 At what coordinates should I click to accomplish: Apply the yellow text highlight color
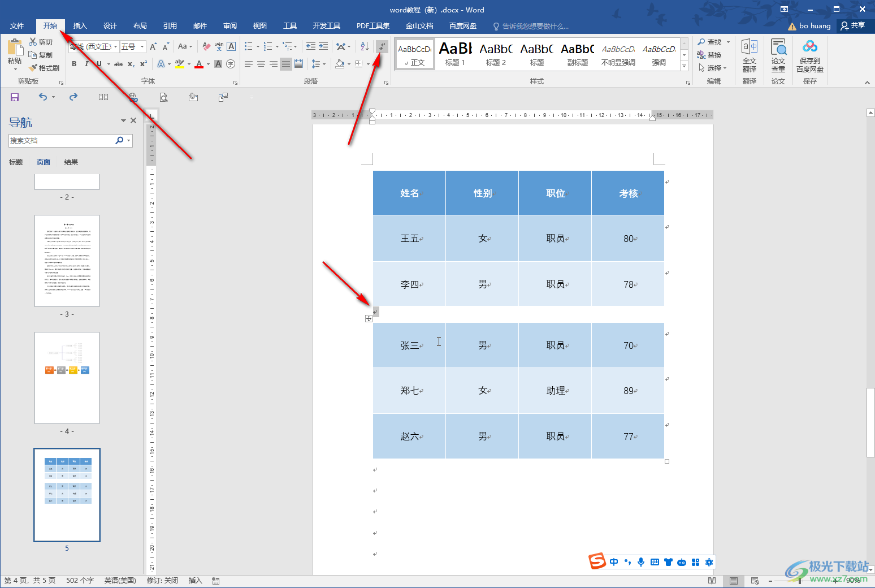pos(180,64)
